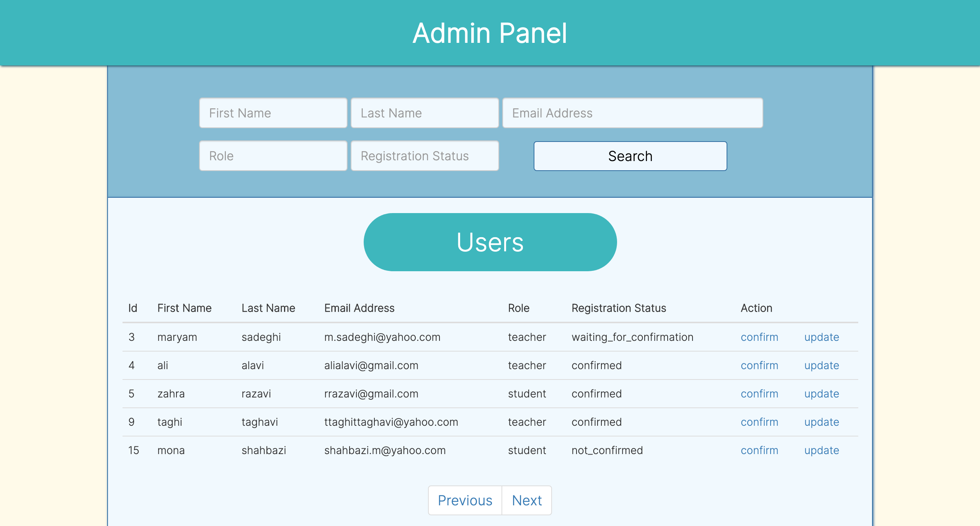The height and width of the screenshot is (526, 980).
Task: Update user mona shahbazi
Action: (822, 450)
